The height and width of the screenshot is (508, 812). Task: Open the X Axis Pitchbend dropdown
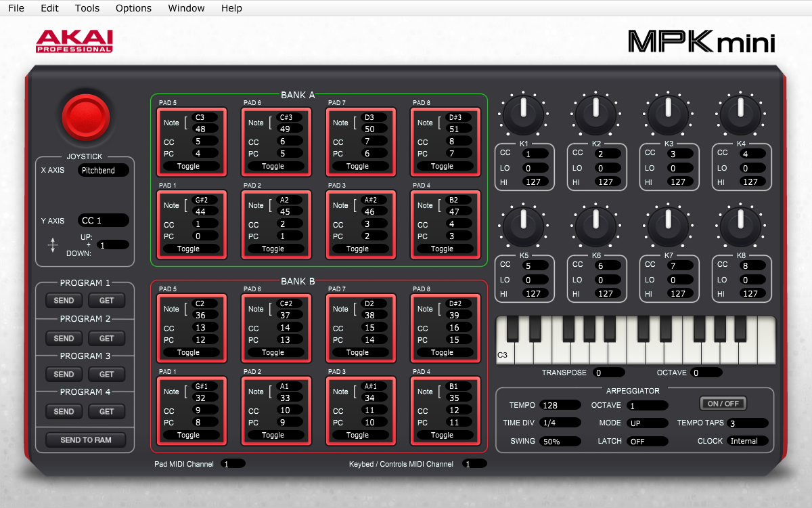103,171
